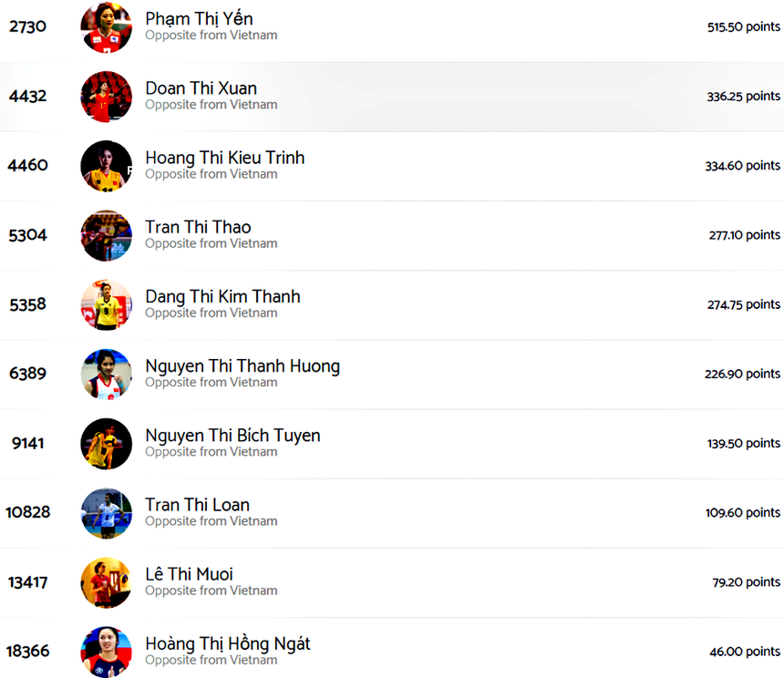
Task: Click Lê Thi Muoi's avatar image
Action: 106,581
